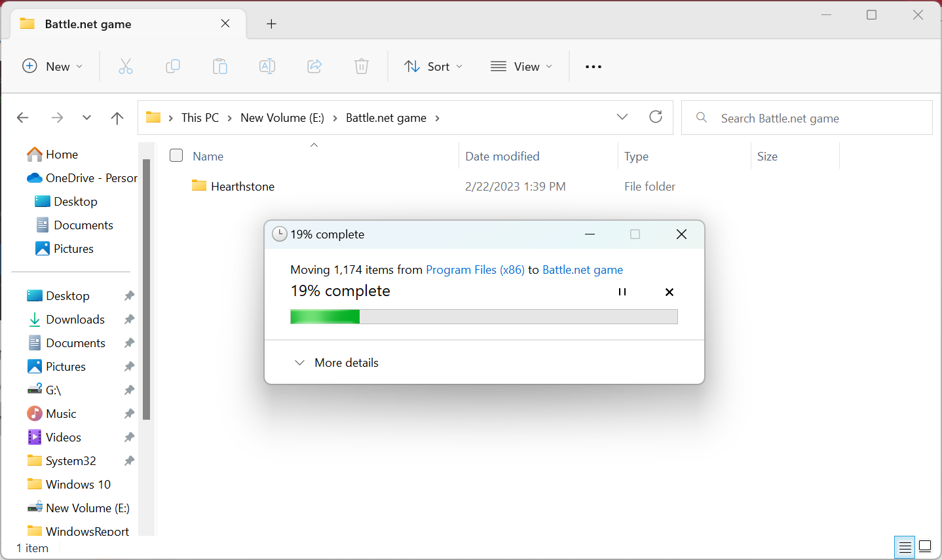Open pinned Videos folder
The image size is (942, 560).
pyautogui.click(x=54, y=438)
